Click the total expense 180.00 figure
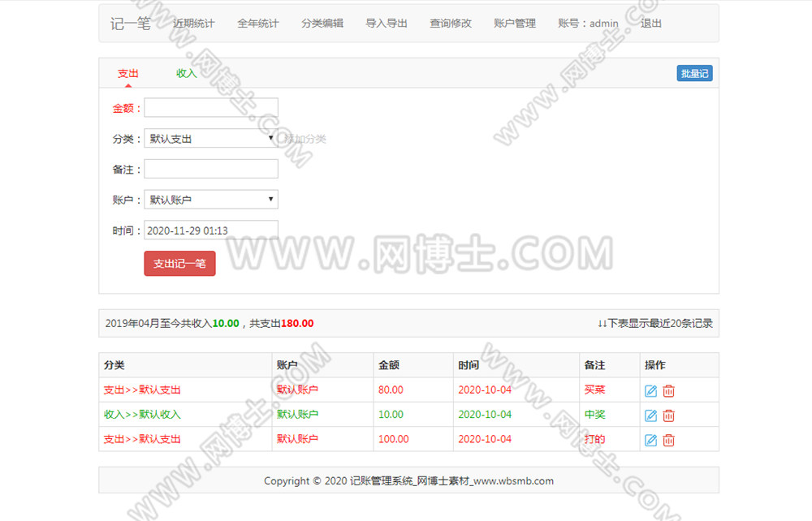This screenshot has height=521, width=812. point(297,323)
